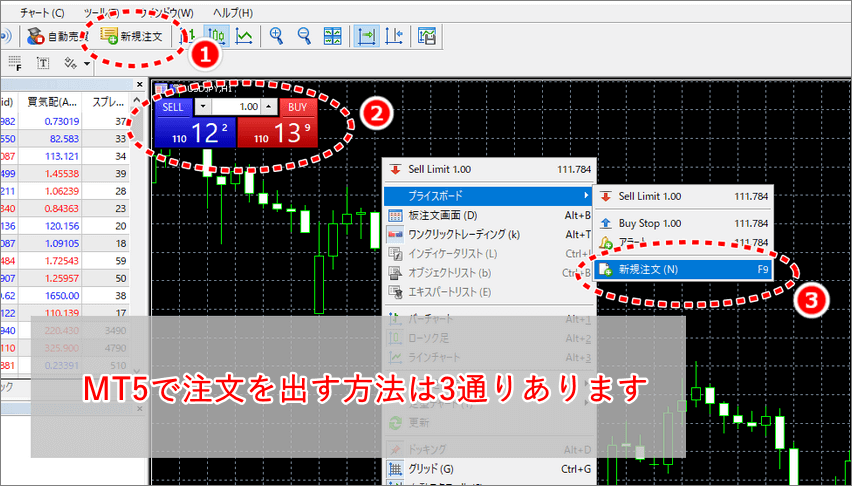Image resolution: width=852 pixels, height=486 pixels.
Task: Open 新規注文 from the toolbar
Action: (x=131, y=36)
